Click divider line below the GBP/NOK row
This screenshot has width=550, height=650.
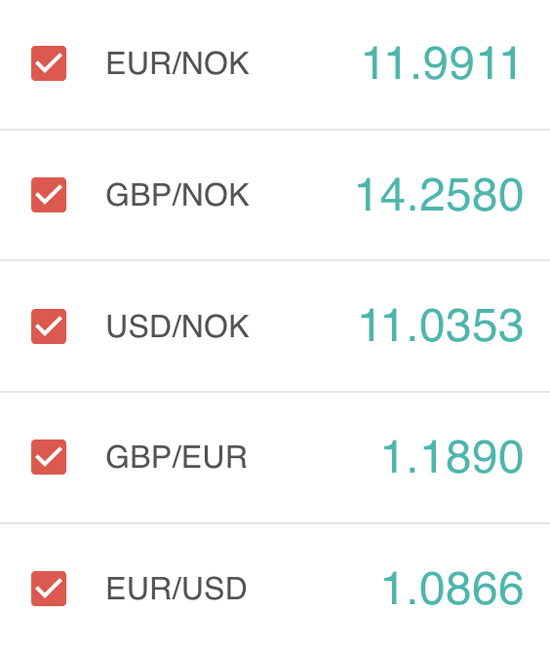[275, 260]
